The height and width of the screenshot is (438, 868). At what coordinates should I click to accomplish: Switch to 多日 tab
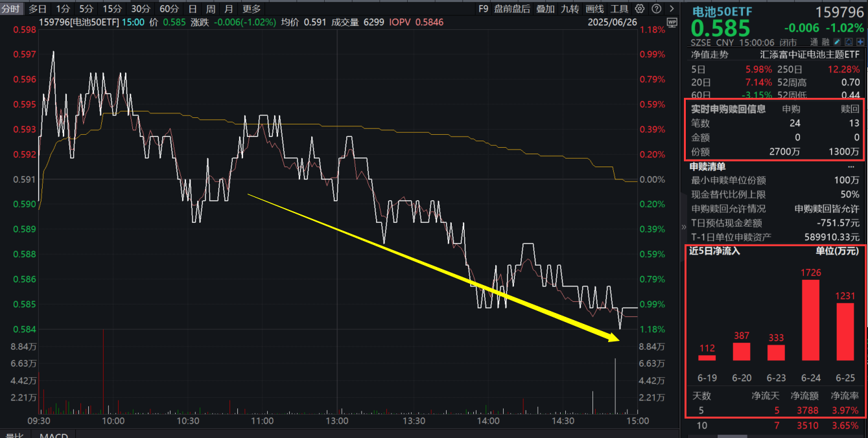38,8
